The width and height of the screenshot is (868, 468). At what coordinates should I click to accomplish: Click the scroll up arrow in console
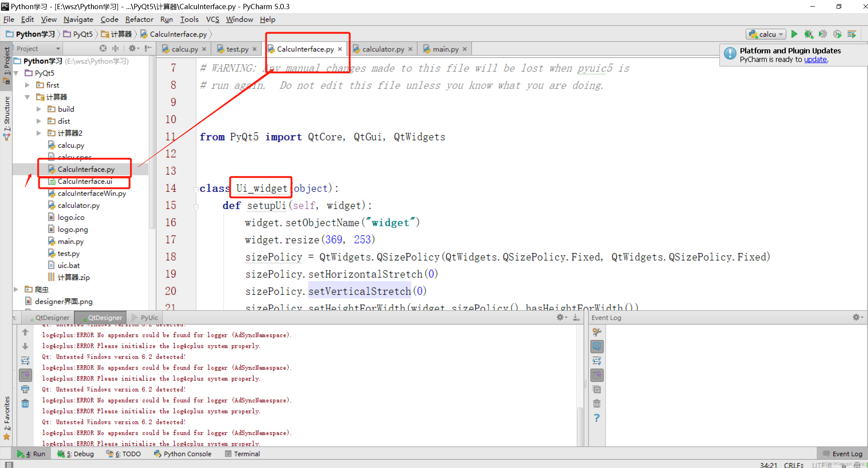25,332
